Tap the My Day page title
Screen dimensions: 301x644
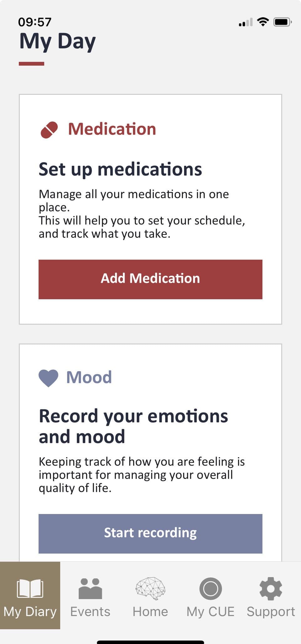pos(58,41)
